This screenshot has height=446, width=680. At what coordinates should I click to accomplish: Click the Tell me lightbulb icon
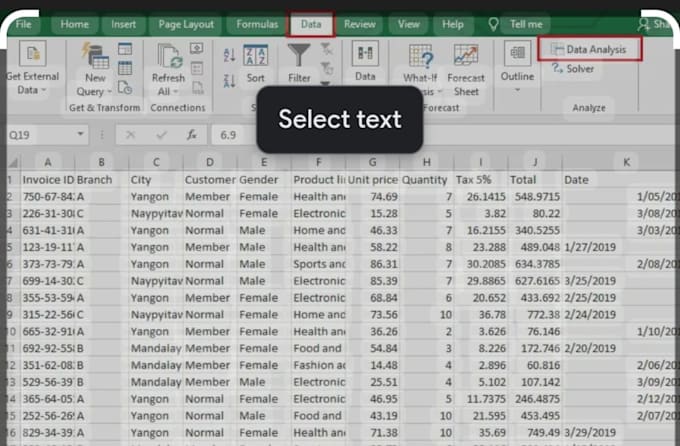[494, 23]
